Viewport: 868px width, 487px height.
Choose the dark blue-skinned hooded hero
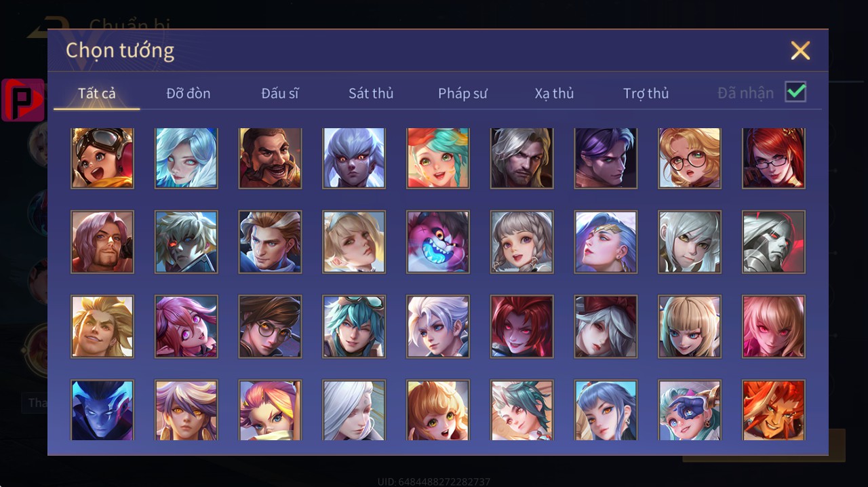102,410
